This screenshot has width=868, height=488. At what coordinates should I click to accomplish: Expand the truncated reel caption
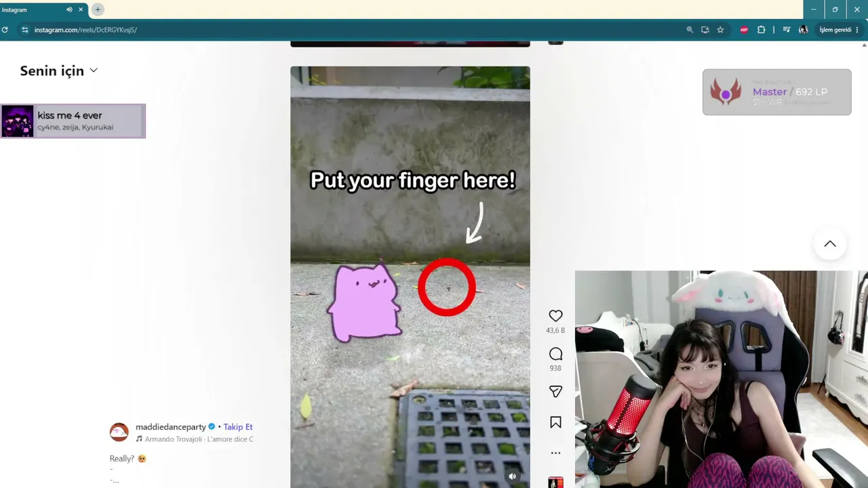(115, 481)
